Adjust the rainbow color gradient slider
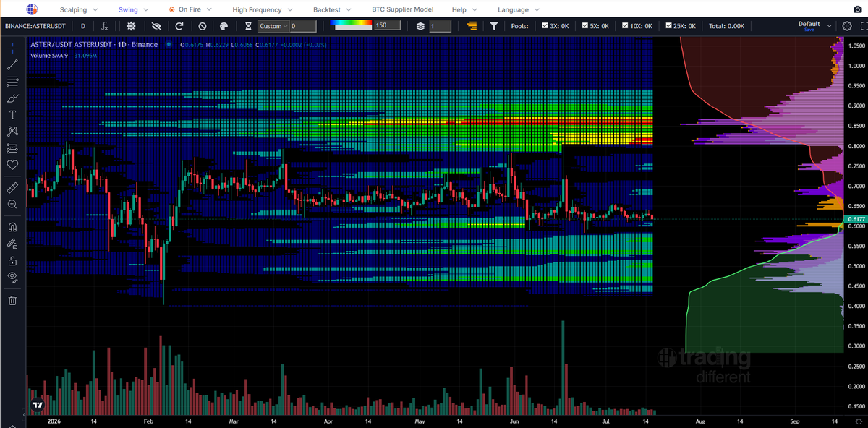 (352, 23)
